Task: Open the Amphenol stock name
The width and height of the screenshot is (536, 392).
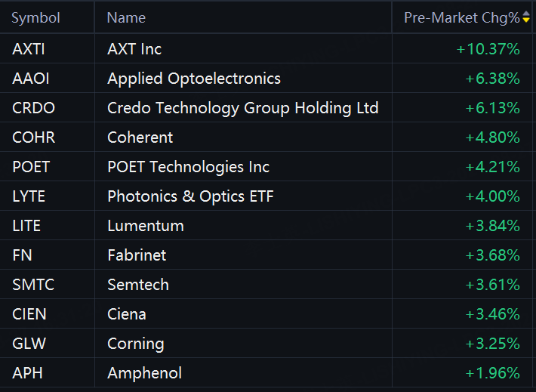Action: [144, 373]
